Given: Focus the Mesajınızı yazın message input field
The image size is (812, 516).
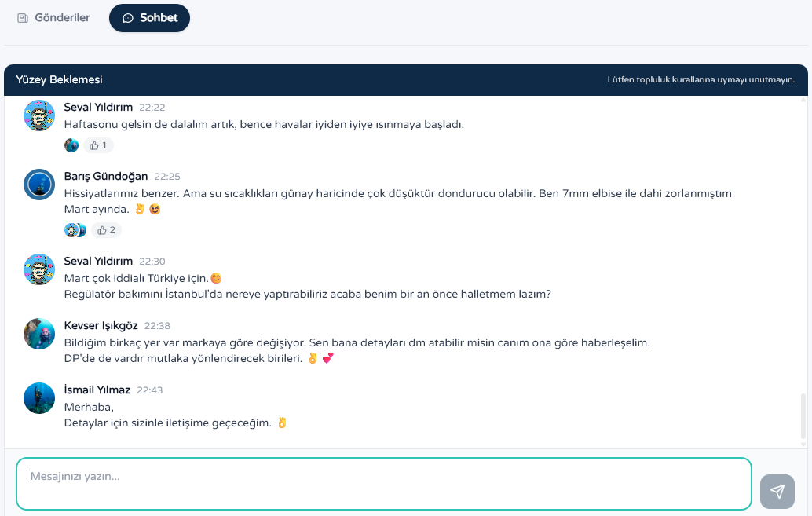Looking at the screenshot, I should click(x=384, y=484).
